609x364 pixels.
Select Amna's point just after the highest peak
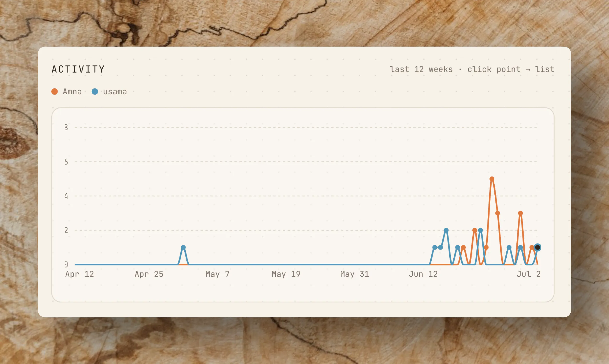(x=498, y=213)
